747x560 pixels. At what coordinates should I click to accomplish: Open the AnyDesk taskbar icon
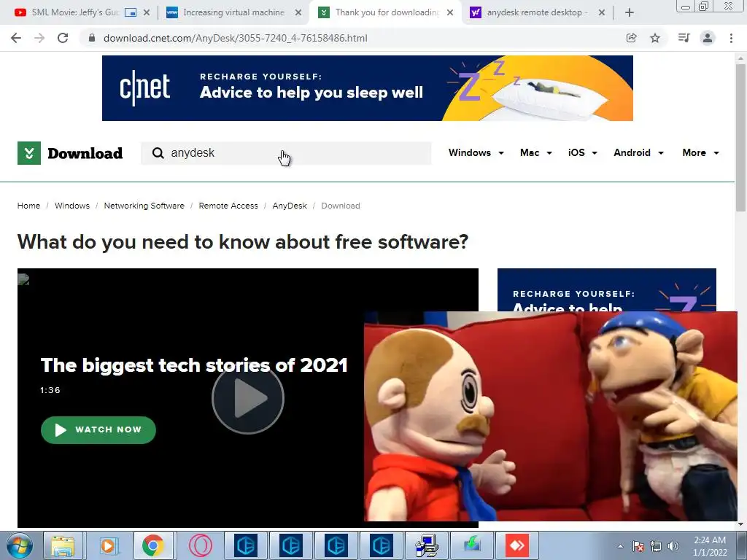(517, 545)
